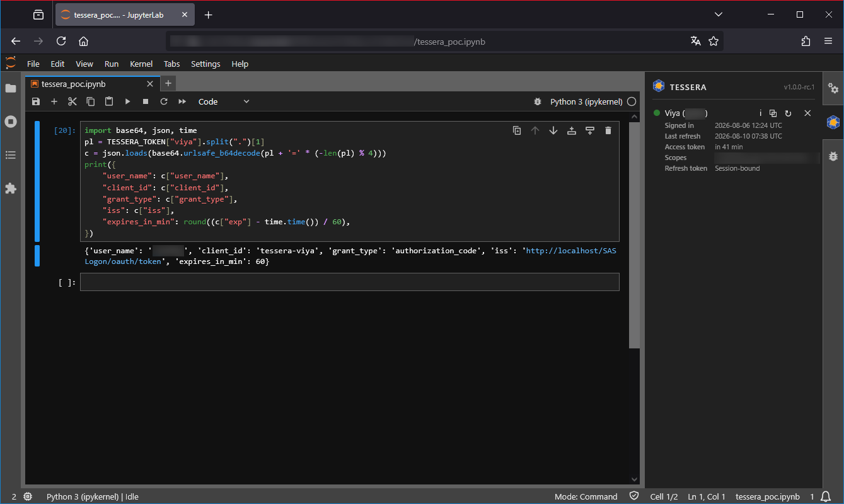Refresh the Viya token in Tessera panel
Image resolution: width=844 pixels, height=504 pixels.
coord(788,113)
